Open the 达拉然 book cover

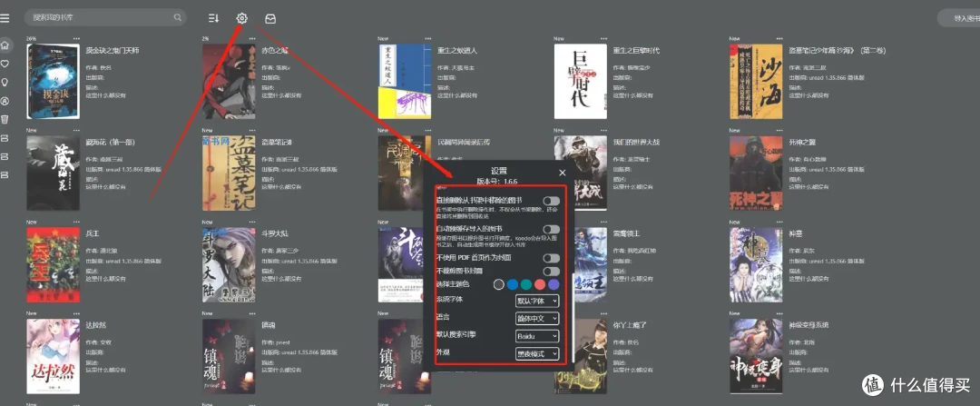(x=54, y=357)
